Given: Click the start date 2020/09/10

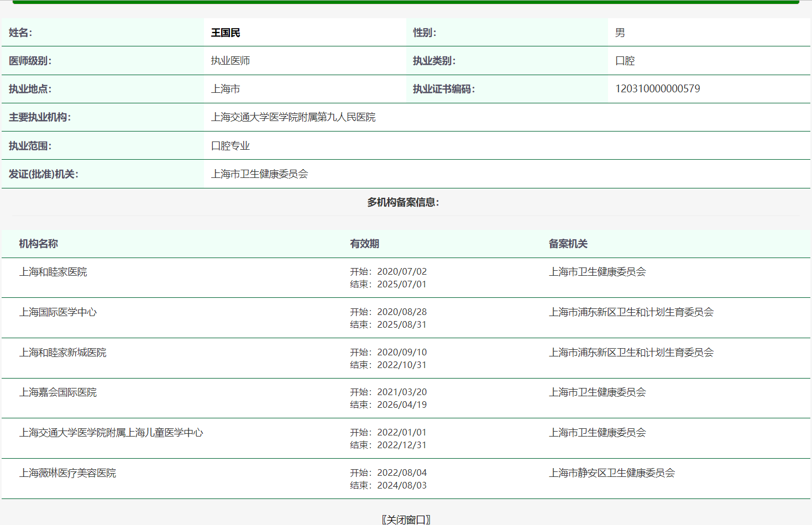Looking at the screenshot, I should click(402, 352).
